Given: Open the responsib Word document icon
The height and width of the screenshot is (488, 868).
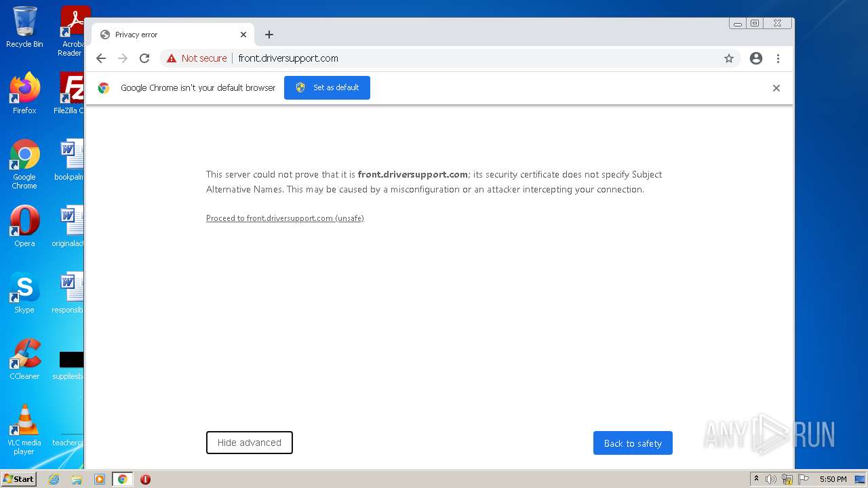Looking at the screenshot, I should click(x=68, y=293).
